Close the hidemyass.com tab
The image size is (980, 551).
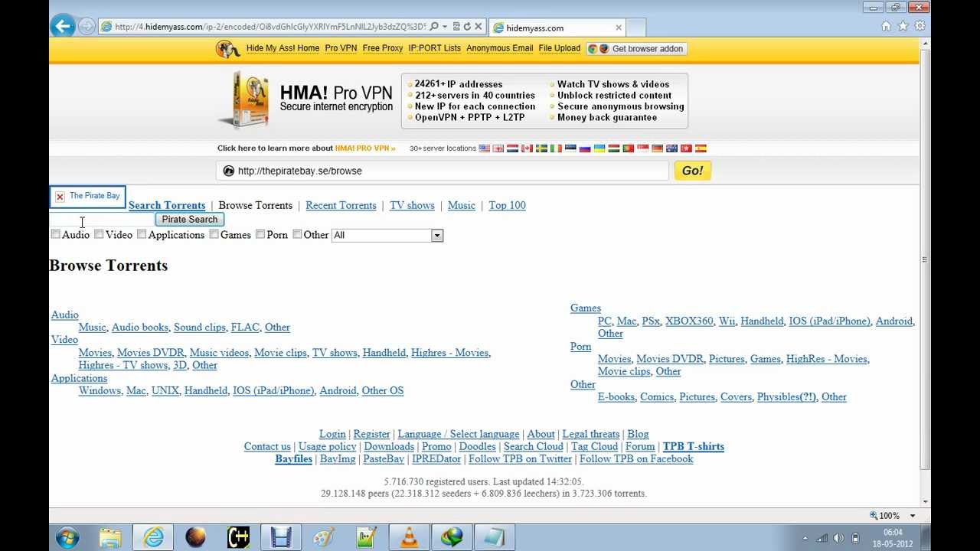tap(619, 28)
